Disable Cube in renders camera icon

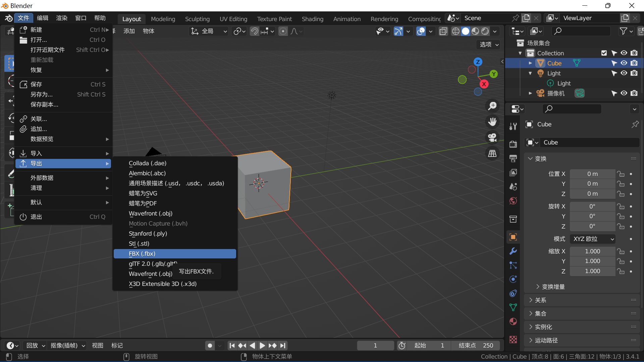(x=634, y=63)
